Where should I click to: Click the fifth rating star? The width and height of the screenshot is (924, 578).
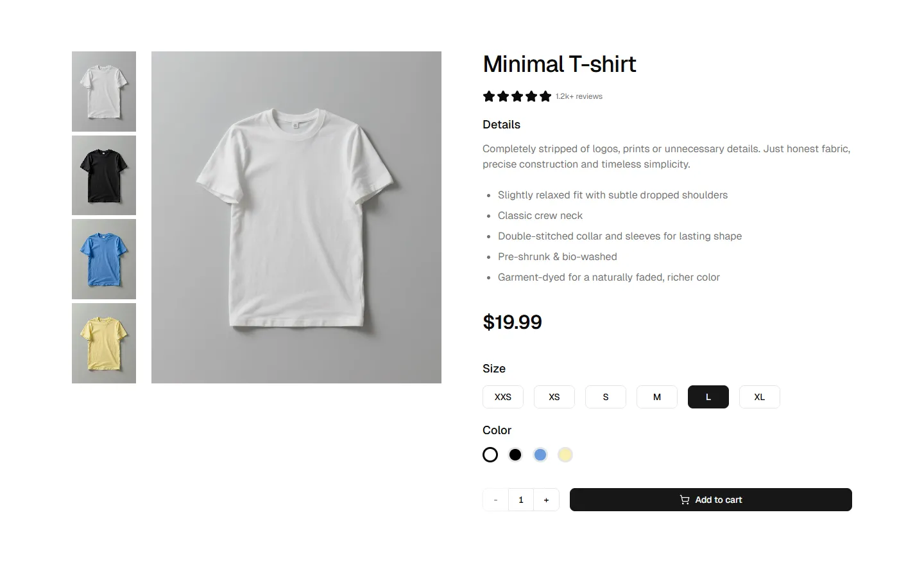click(x=546, y=96)
